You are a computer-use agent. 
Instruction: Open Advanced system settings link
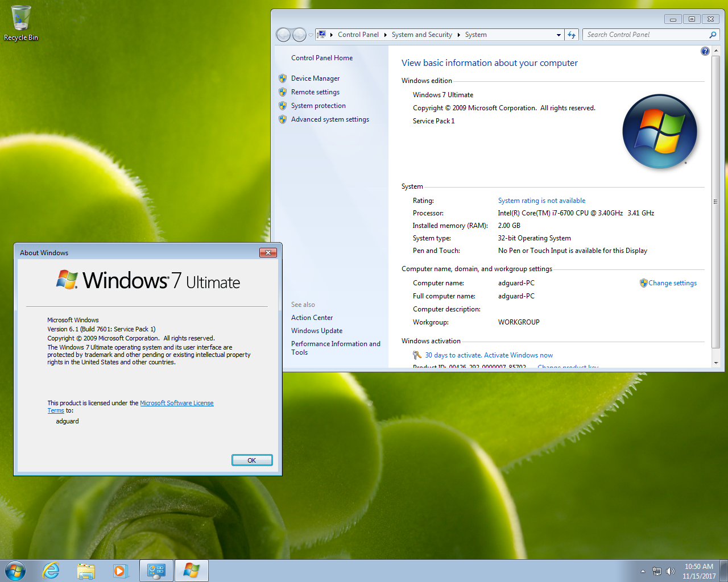pos(330,119)
